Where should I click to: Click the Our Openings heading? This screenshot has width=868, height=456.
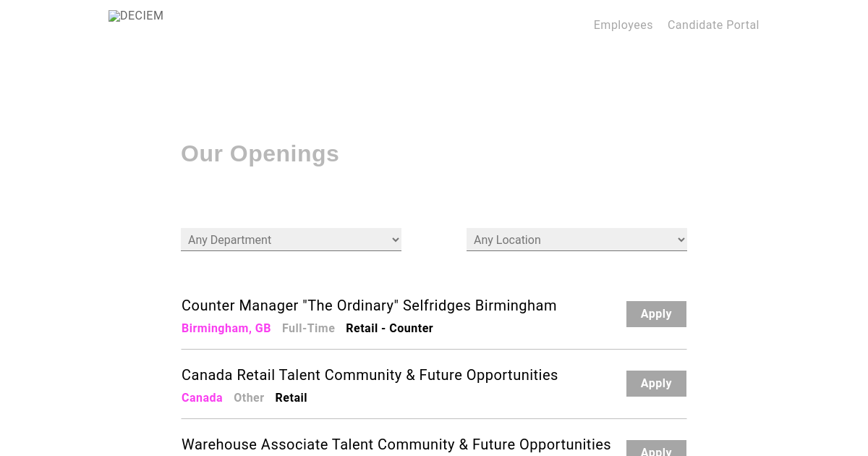[x=260, y=153]
